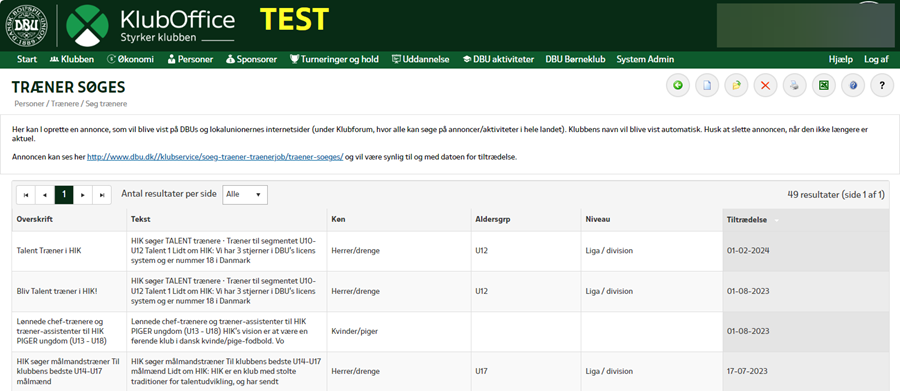Open the Sponsorer menu

tap(251, 59)
